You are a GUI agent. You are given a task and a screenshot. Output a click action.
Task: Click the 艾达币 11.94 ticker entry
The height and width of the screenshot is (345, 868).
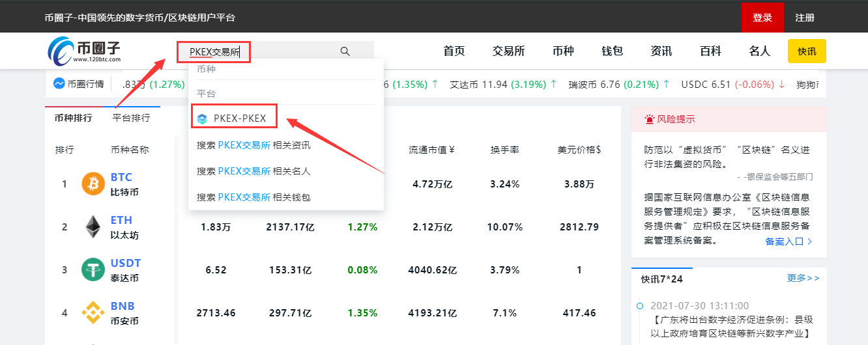click(x=504, y=84)
